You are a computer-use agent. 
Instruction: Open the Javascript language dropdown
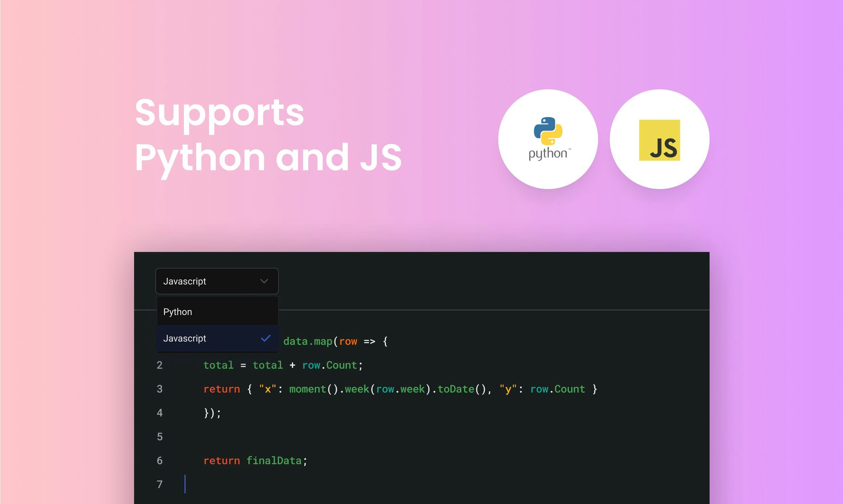(217, 281)
